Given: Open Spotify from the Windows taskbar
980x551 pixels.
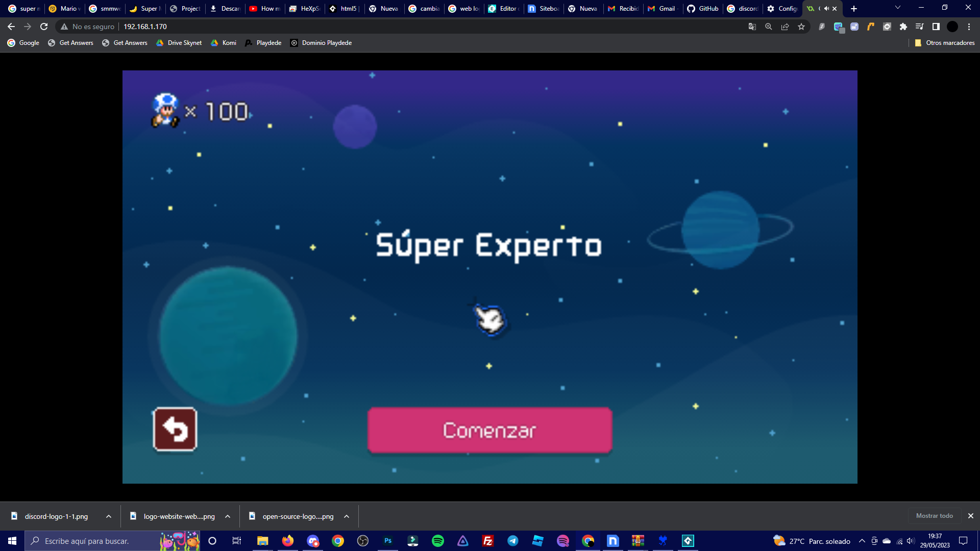Looking at the screenshot, I should tap(438, 541).
